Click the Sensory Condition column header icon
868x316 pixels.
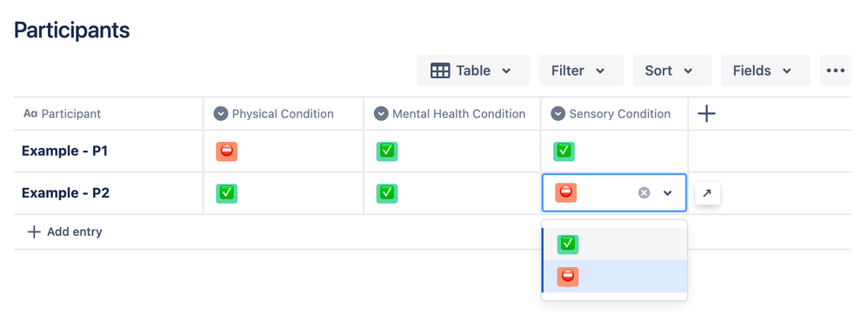coord(558,114)
